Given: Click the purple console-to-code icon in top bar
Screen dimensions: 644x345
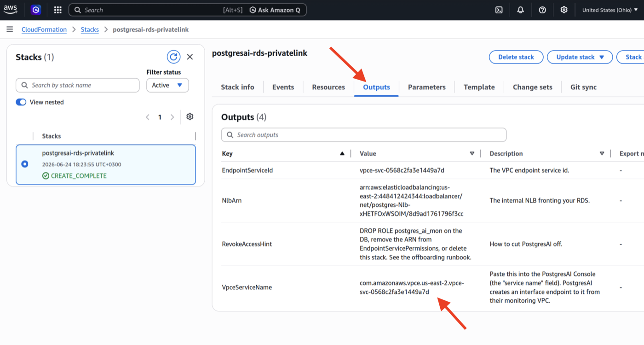Looking at the screenshot, I should (36, 10).
